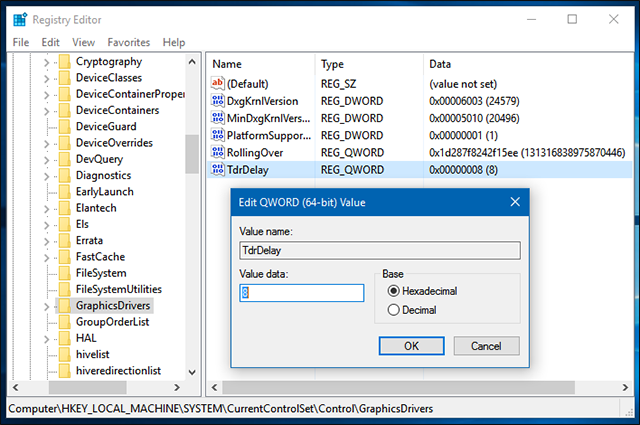Select the Els tree item label
Screen dimensions: 640x425
click(82, 224)
